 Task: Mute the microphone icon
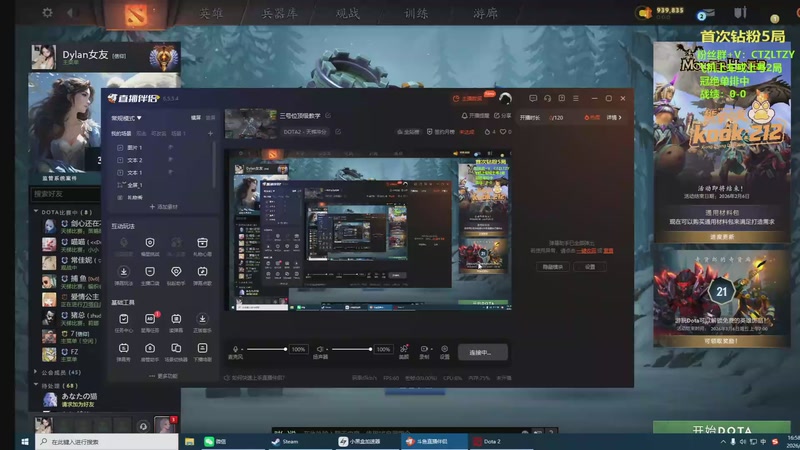point(235,349)
